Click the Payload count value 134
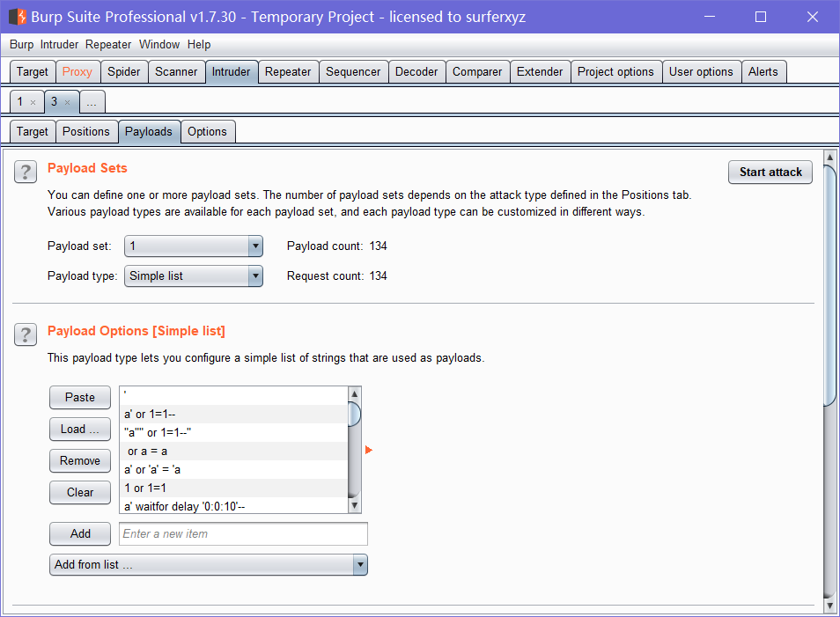The width and height of the screenshot is (840, 617). (x=379, y=246)
